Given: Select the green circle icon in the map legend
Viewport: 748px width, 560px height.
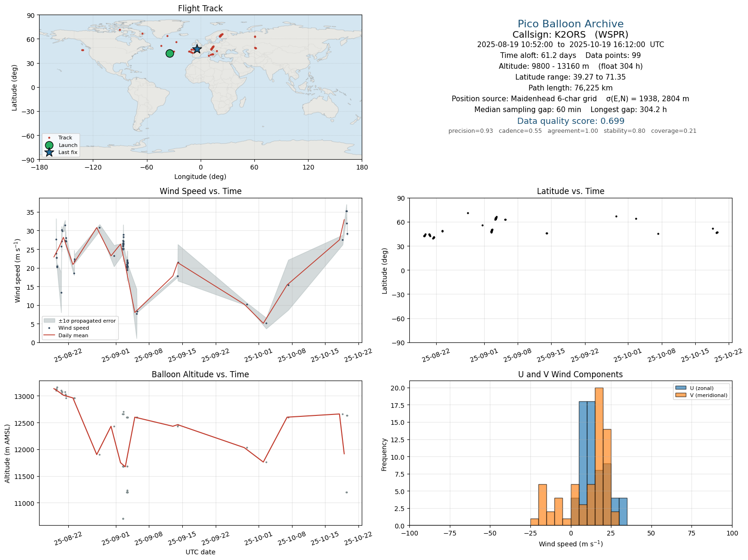Looking at the screenshot, I should [x=49, y=145].
